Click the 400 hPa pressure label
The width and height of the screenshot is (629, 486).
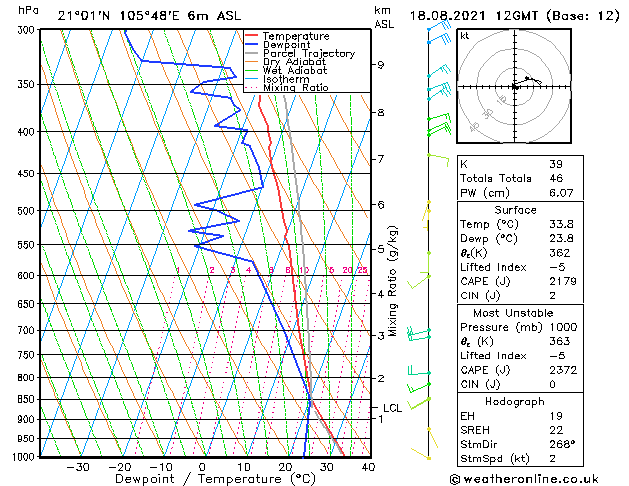pyautogui.click(x=28, y=132)
